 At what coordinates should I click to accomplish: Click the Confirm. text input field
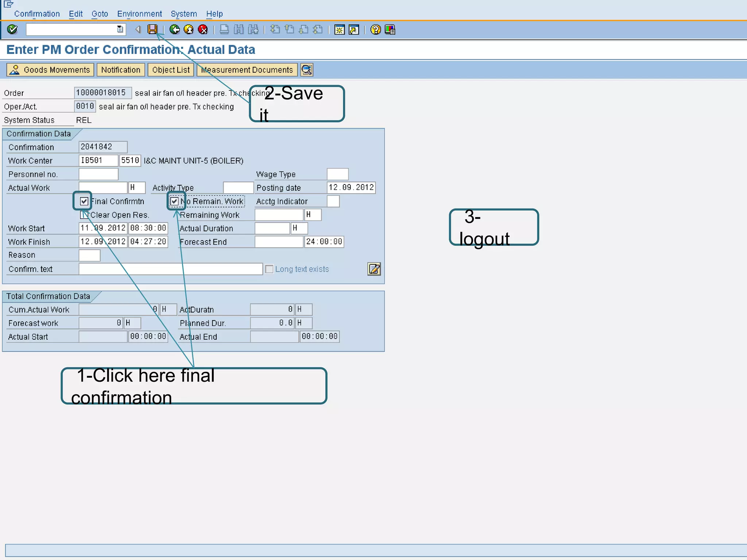tap(170, 269)
